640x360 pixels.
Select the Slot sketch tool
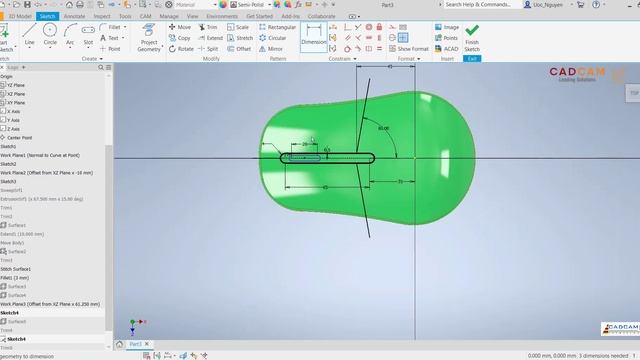click(x=88, y=34)
